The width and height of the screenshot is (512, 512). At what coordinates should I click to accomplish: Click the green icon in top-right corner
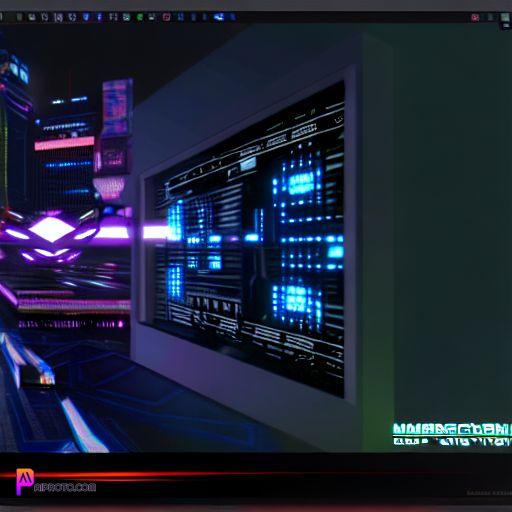click(505, 17)
